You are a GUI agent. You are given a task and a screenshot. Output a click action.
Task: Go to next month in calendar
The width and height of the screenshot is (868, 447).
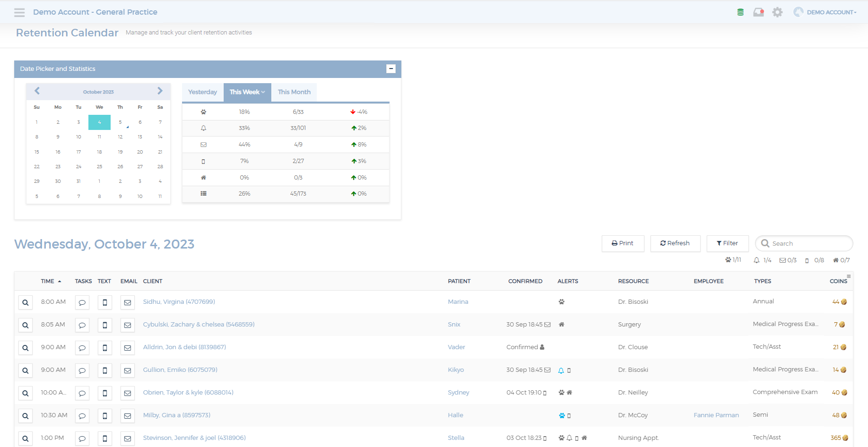pyautogui.click(x=160, y=91)
